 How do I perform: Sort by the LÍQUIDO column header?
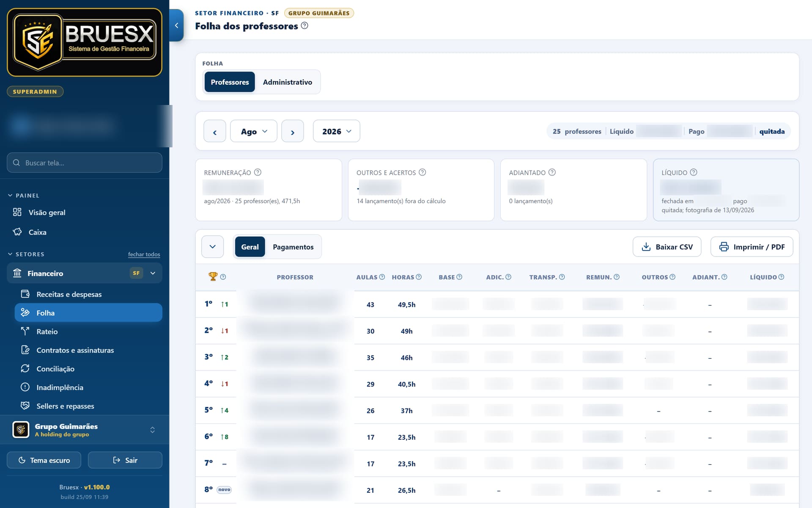coord(763,277)
